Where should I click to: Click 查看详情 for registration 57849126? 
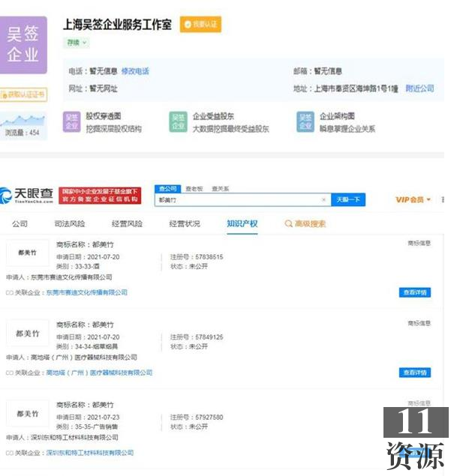tap(415, 373)
